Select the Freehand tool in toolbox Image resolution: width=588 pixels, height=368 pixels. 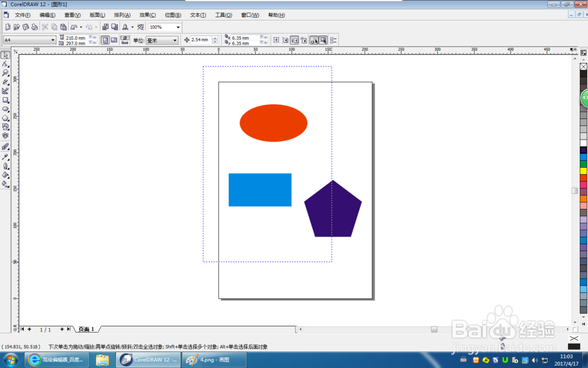[5, 82]
